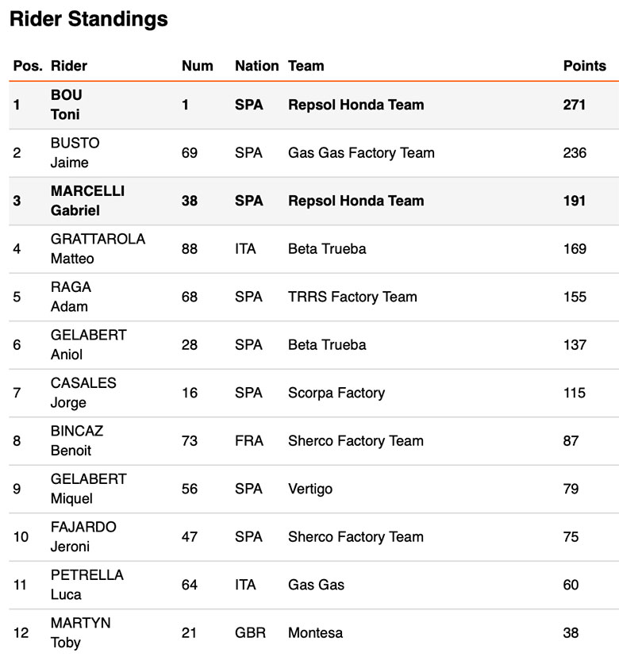Select rider BUSTO Jaime

click(75, 153)
